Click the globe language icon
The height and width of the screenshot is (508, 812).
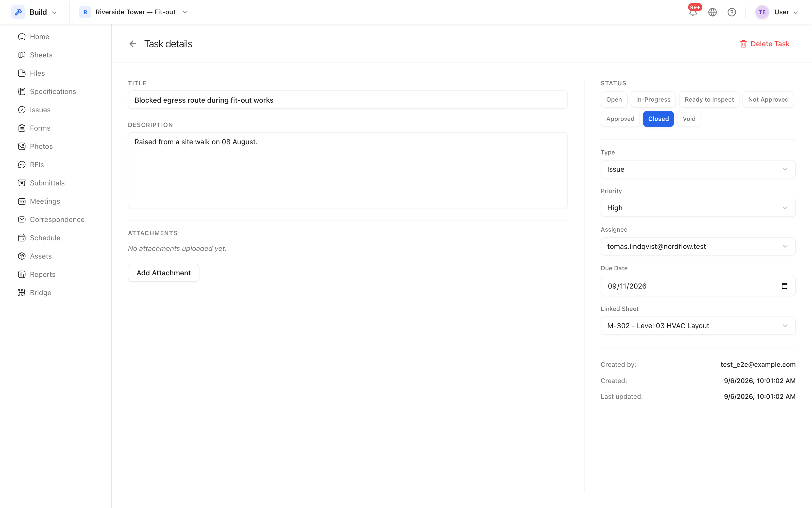pyautogui.click(x=712, y=12)
